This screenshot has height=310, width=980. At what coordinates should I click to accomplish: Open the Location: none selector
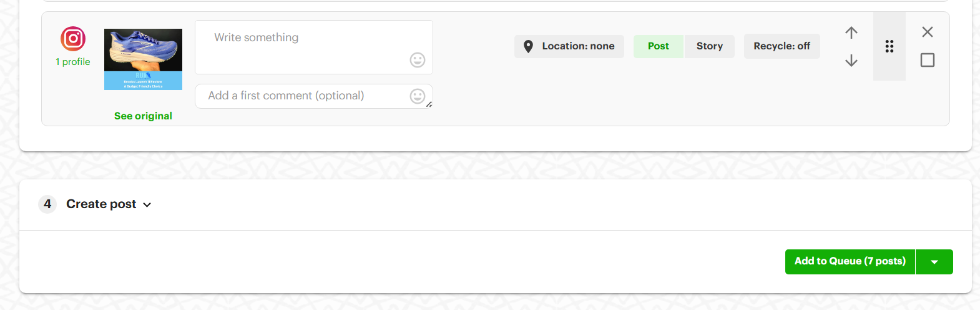(569, 46)
